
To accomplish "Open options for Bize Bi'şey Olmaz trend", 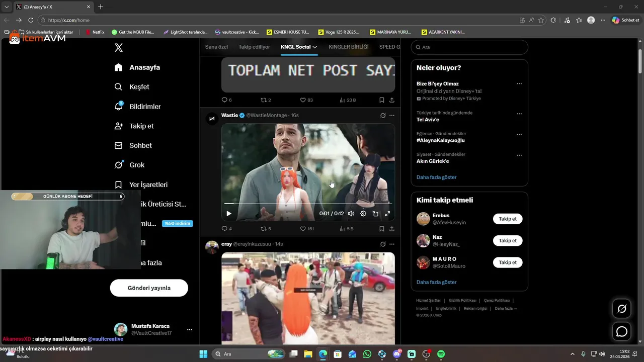I will (519, 84).
